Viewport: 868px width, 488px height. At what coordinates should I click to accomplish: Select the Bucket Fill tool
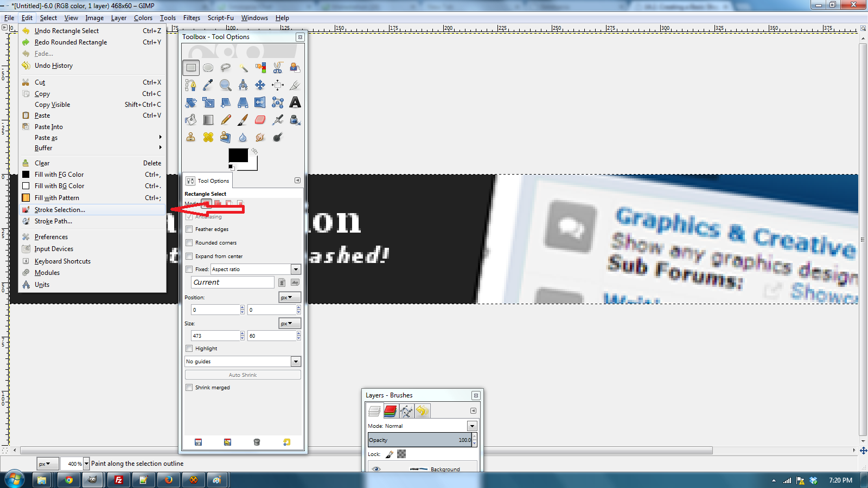click(191, 120)
